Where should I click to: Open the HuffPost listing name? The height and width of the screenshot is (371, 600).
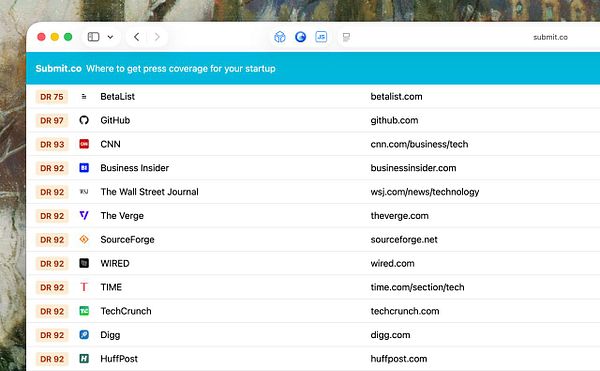(119, 359)
